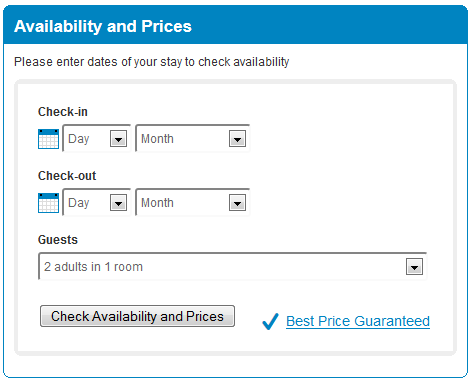The height and width of the screenshot is (383, 470).
Task: Click the Guests dropdown arrow button
Action: point(414,267)
